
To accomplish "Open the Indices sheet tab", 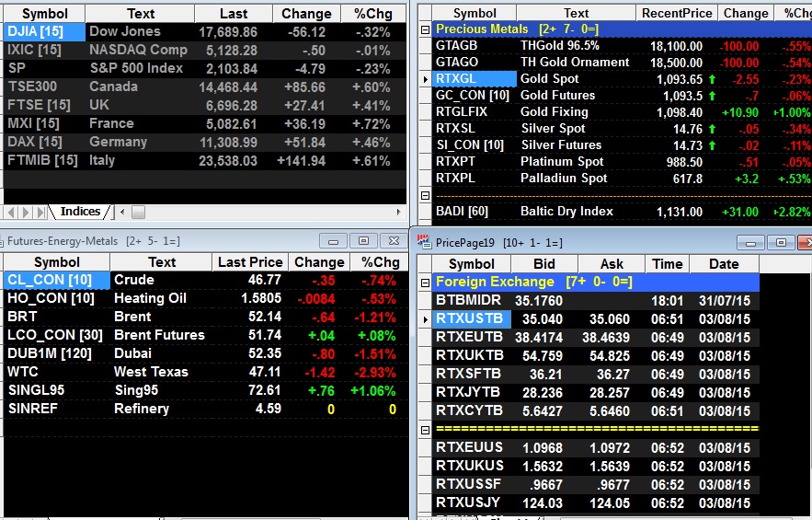I will point(80,212).
